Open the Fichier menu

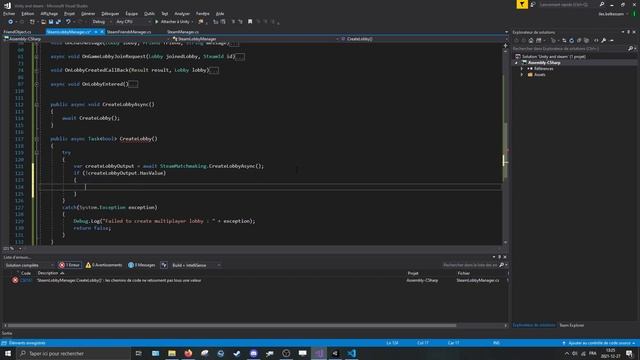[x=9, y=13]
